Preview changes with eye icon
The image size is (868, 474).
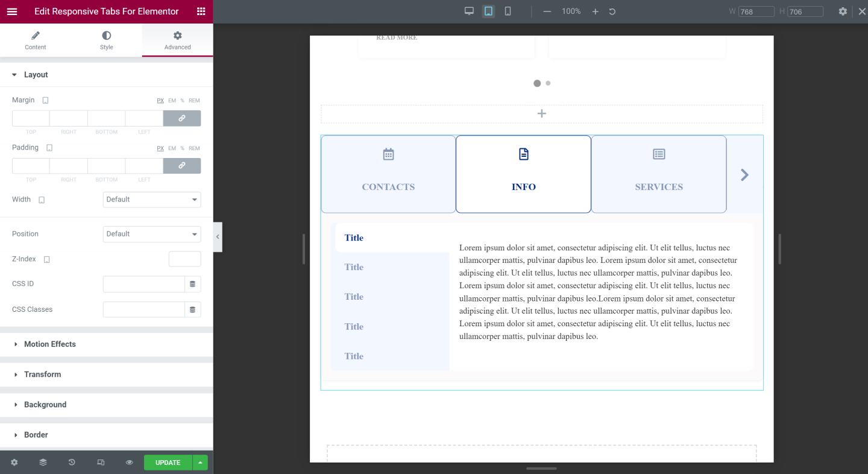coord(129,463)
